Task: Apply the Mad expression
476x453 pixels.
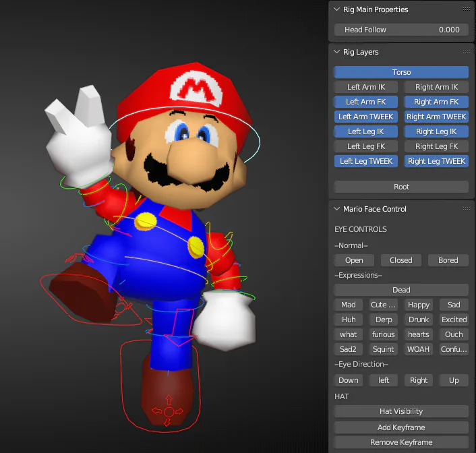Action: 348,305
